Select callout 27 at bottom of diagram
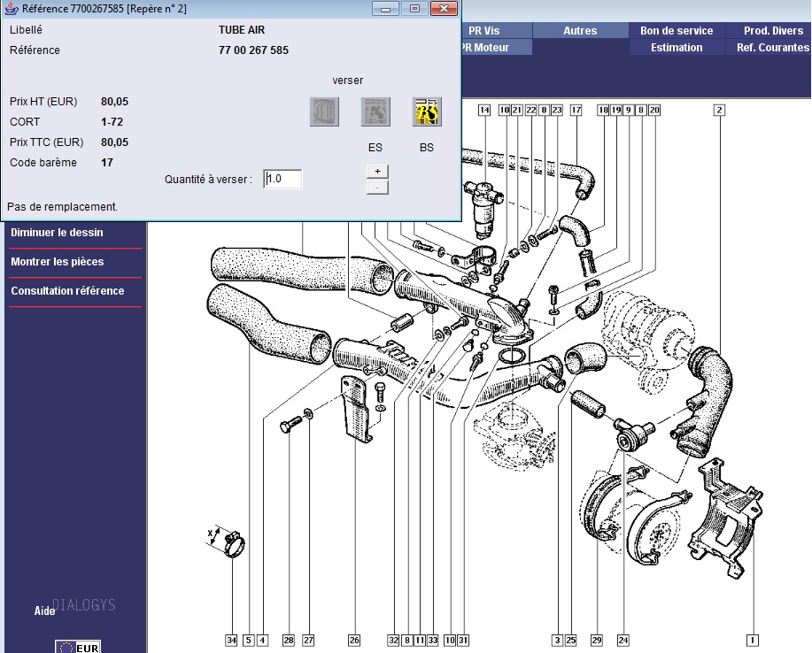Image resolution: width=812 pixels, height=653 pixels. [x=308, y=640]
